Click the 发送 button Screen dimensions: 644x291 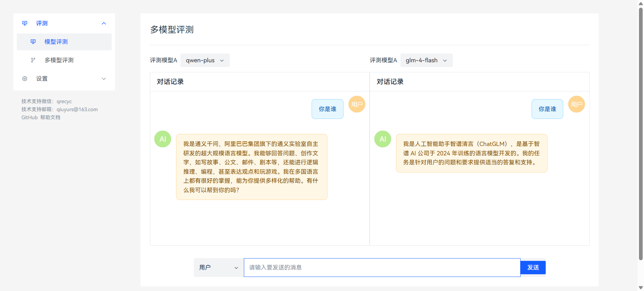(x=533, y=268)
